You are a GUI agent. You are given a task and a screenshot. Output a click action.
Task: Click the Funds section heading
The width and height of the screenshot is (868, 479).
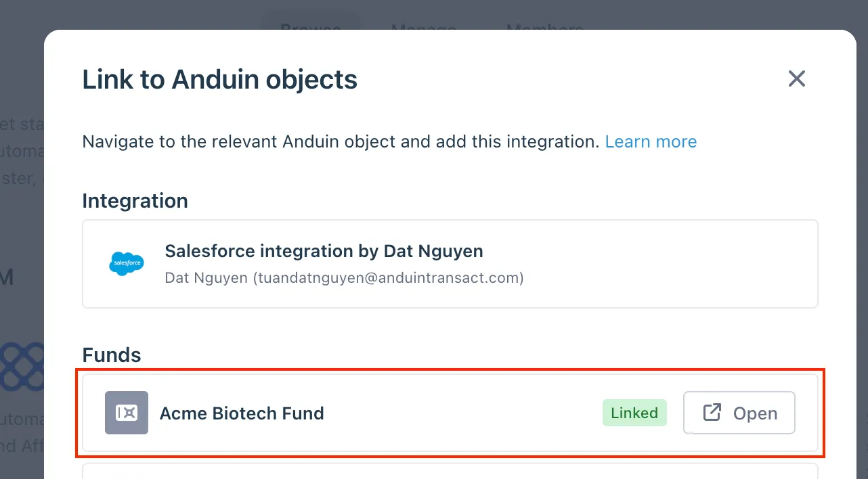coord(112,355)
